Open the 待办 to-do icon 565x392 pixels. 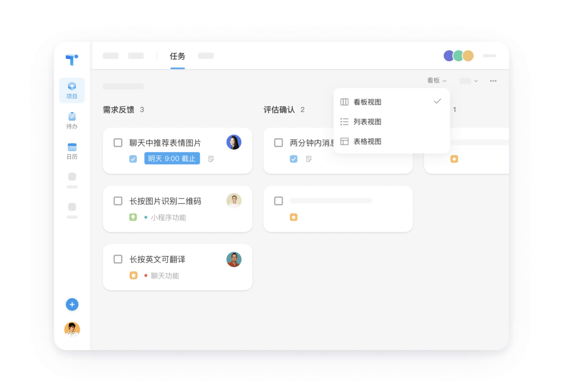(72, 121)
